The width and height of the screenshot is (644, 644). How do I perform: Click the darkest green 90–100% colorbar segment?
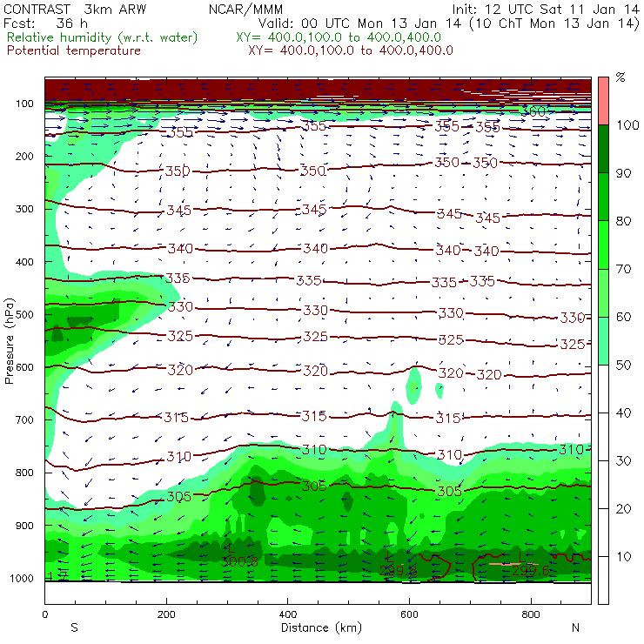[x=603, y=149]
